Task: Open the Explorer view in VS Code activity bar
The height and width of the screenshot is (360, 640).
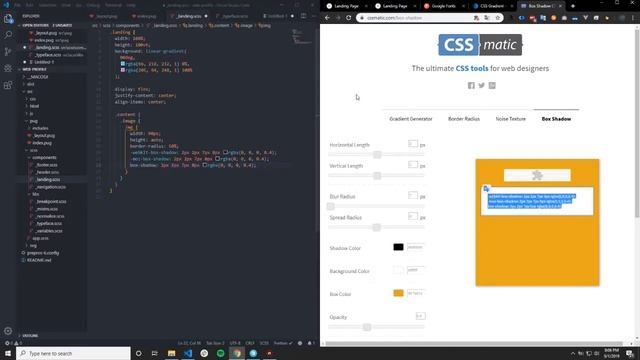Action: [8, 18]
